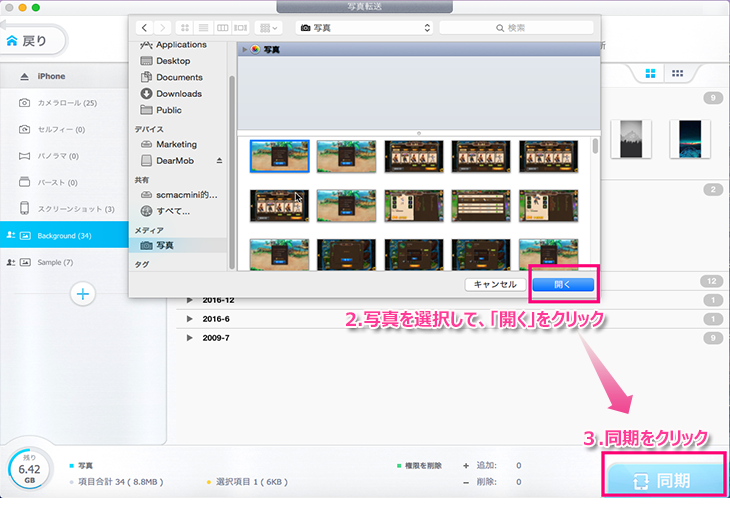Click the back chevron in file dialog
This screenshot has height=510, width=730.
tap(144, 28)
